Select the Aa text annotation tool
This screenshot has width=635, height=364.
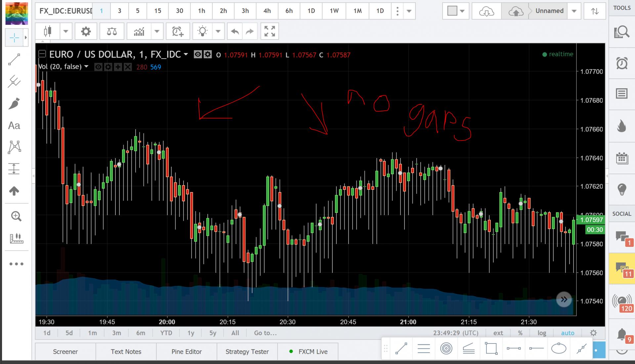click(x=14, y=126)
